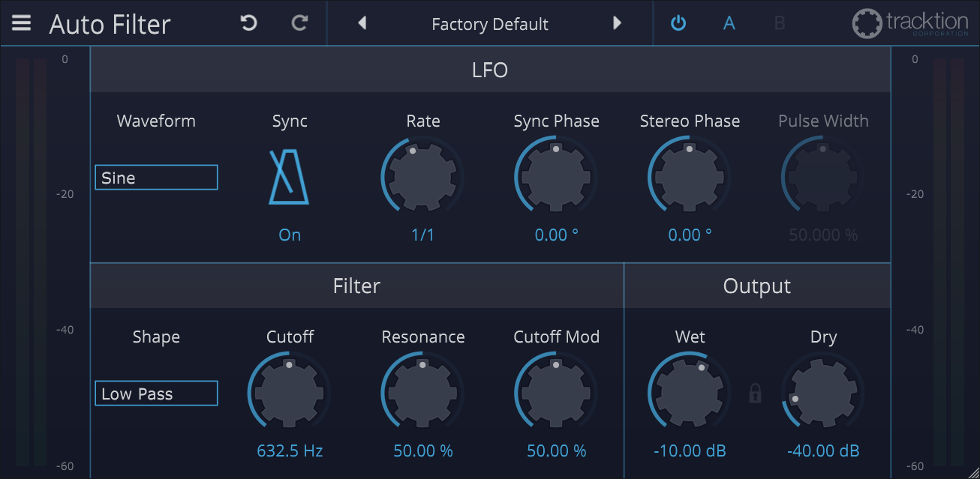Open the Factory Default preset list
The image size is (980, 479).
pos(490,24)
